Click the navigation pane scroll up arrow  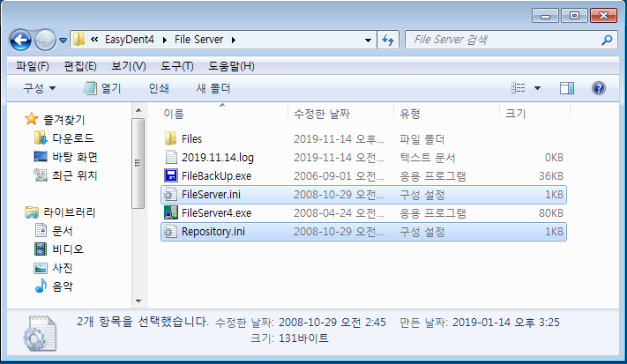coord(138,110)
